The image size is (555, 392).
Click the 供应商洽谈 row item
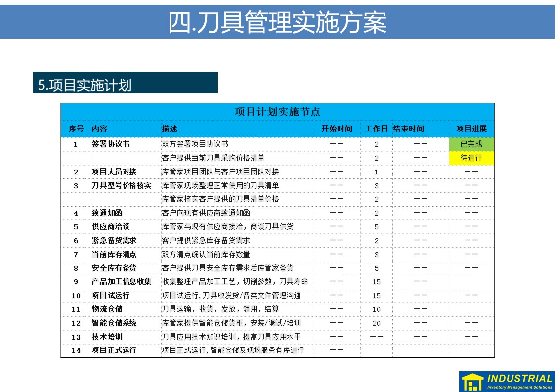[x=111, y=227]
